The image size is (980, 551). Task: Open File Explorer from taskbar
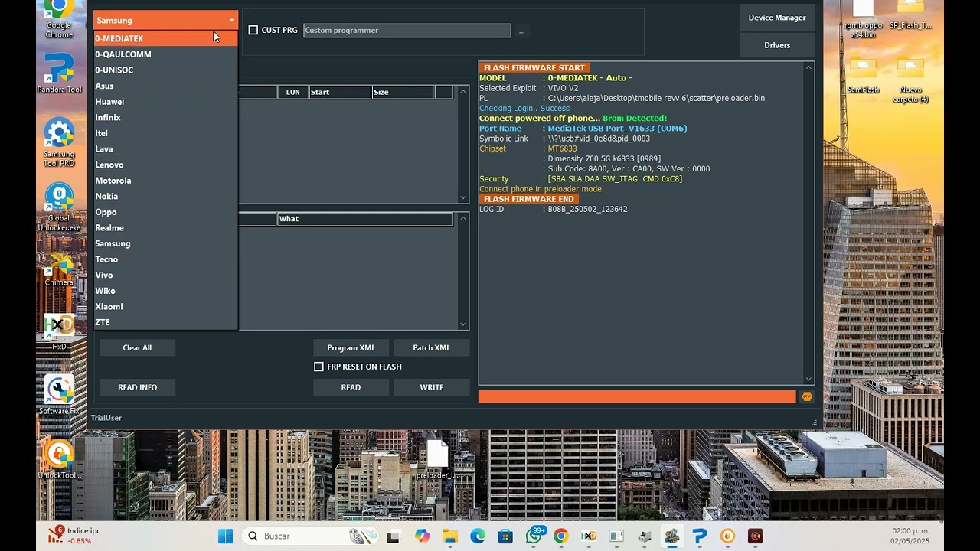(450, 536)
